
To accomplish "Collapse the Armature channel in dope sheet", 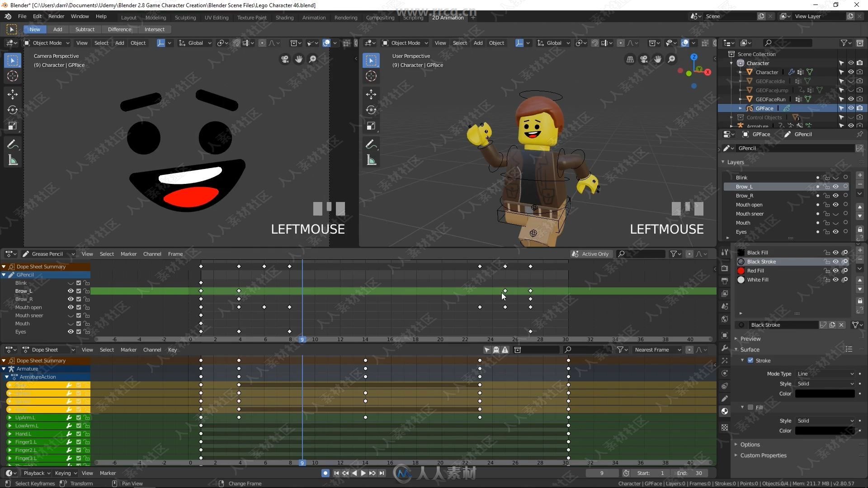I will point(4,369).
